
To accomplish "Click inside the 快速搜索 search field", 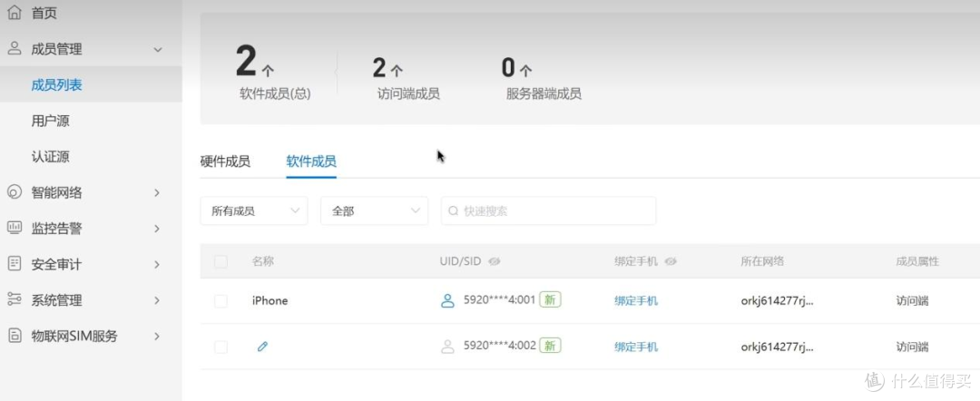I will click(549, 211).
